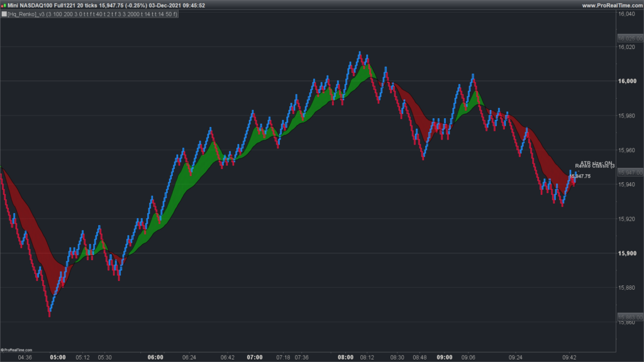This screenshot has width=644, height=362.
Task: Click the 09:24 time axis label
Action: coord(516,358)
